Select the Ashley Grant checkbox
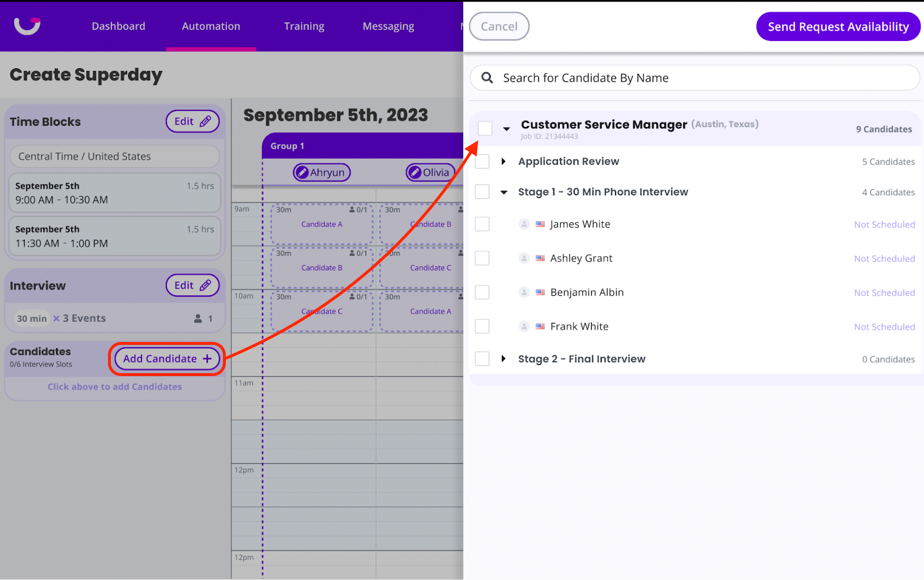Image resolution: width=924 pixels, height=580 pixels. pos(482,258)
